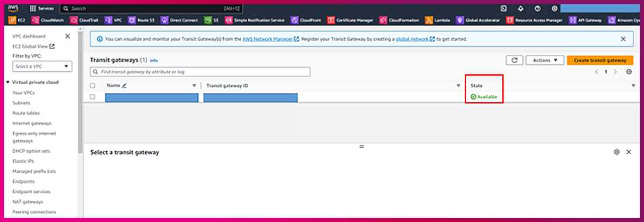Open VPC dashboard link
Image resolution: width=644 pixels, height=222 pixels.
29,36
